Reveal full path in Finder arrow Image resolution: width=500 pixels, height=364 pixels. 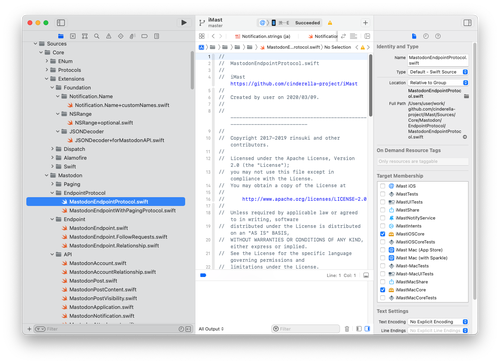click(x=465, y=137)
